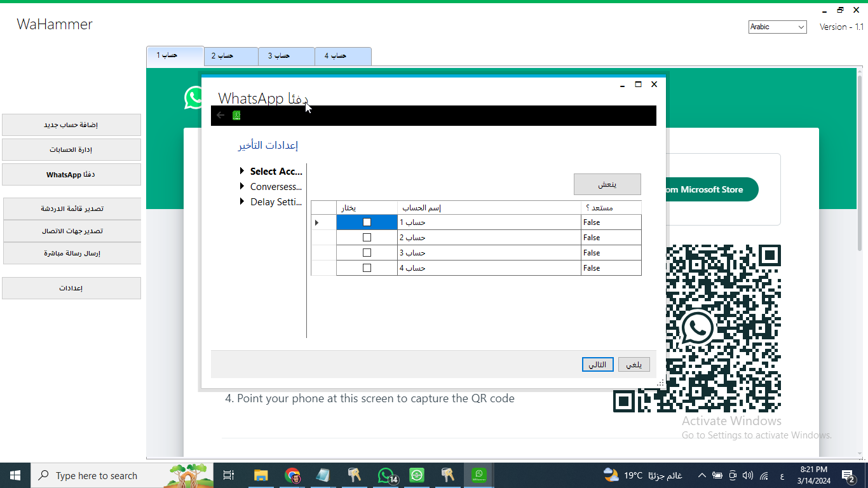Expand the Delay Setti... wizard step
This screenshot has height=488, width=868.
pyautogui.click(x=242, y=202)
